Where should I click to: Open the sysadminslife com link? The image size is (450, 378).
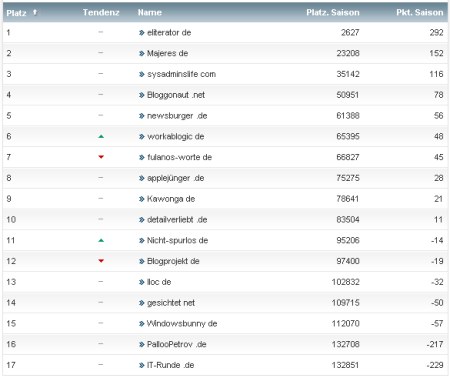[x=181, y=74]
